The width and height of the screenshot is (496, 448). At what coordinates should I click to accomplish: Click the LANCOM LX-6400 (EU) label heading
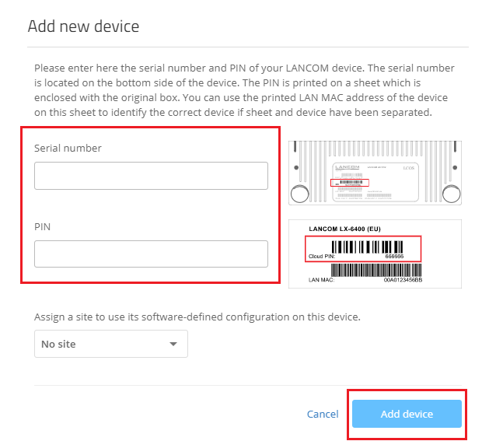(x=344, y=229)
